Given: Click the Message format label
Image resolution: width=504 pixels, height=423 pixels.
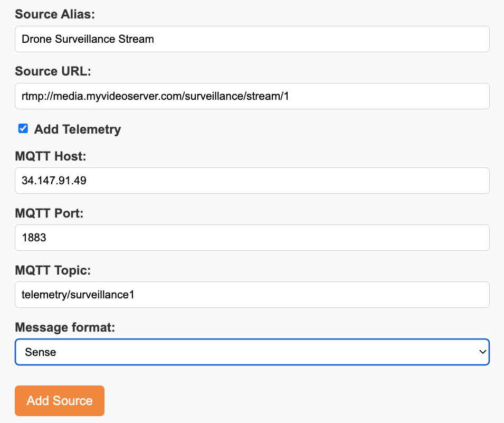Looking at the screenshot, I should pos(65,327).
